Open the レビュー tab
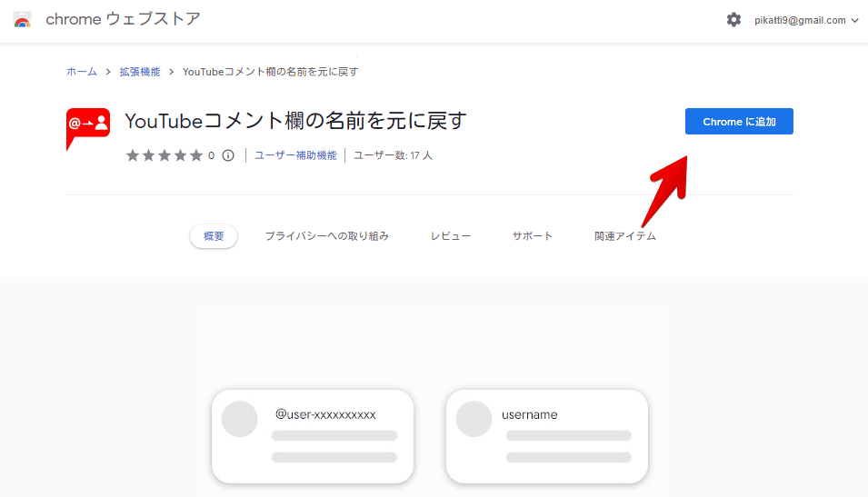 (x=451, y=236)
